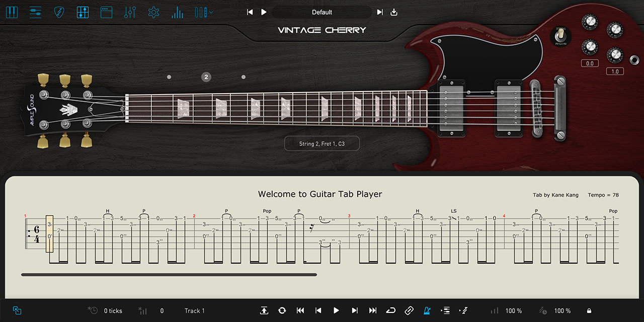Jump to measure 4 marker in tab

[504, 216]
